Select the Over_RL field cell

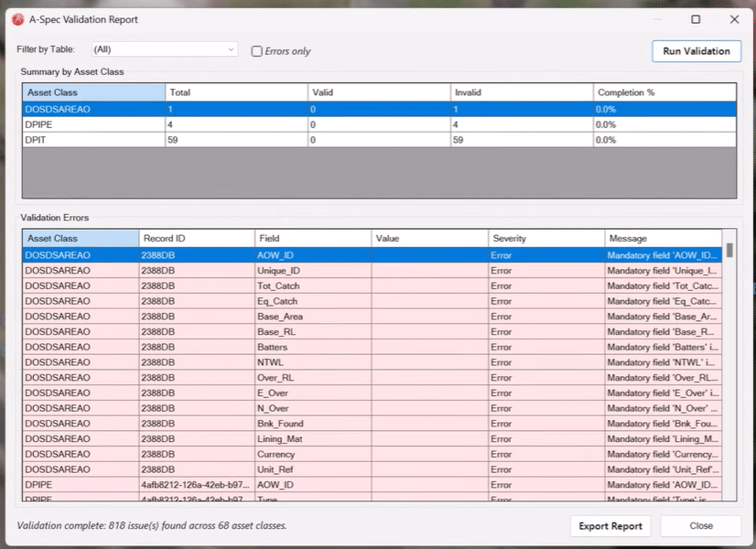(x=313, y=378)
